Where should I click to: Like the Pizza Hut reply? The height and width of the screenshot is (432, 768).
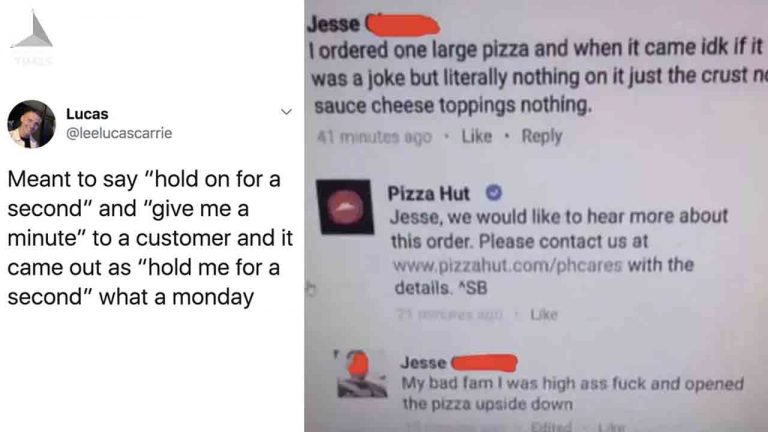coord(544,314)
